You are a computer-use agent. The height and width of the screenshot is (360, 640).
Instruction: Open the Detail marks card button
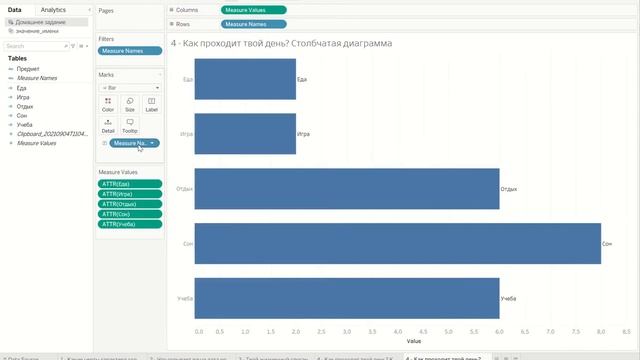pyautogui.click(x=108, y=126)
